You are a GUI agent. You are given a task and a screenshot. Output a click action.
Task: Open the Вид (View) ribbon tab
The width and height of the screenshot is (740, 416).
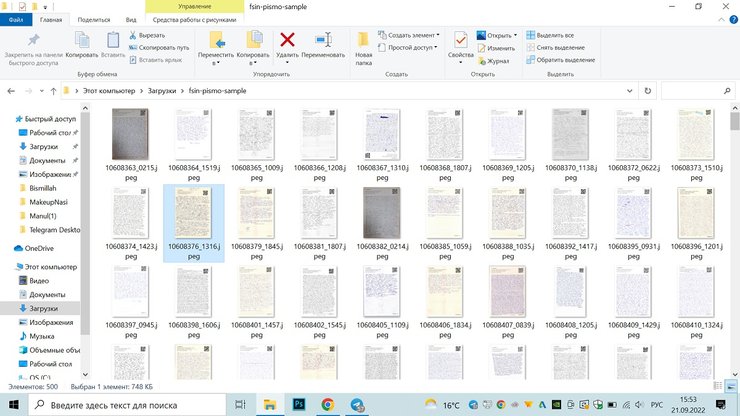coord(131,19)
